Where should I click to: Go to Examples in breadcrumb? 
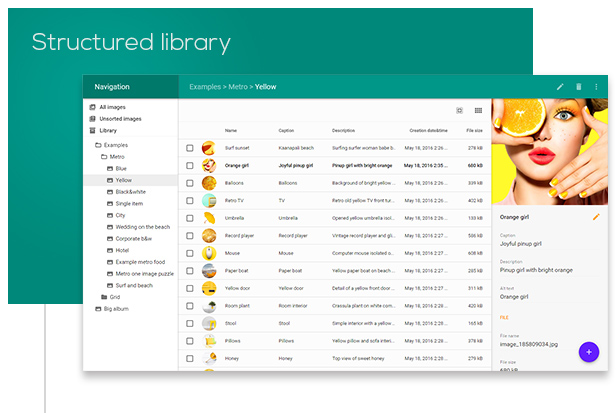[205, 87]
